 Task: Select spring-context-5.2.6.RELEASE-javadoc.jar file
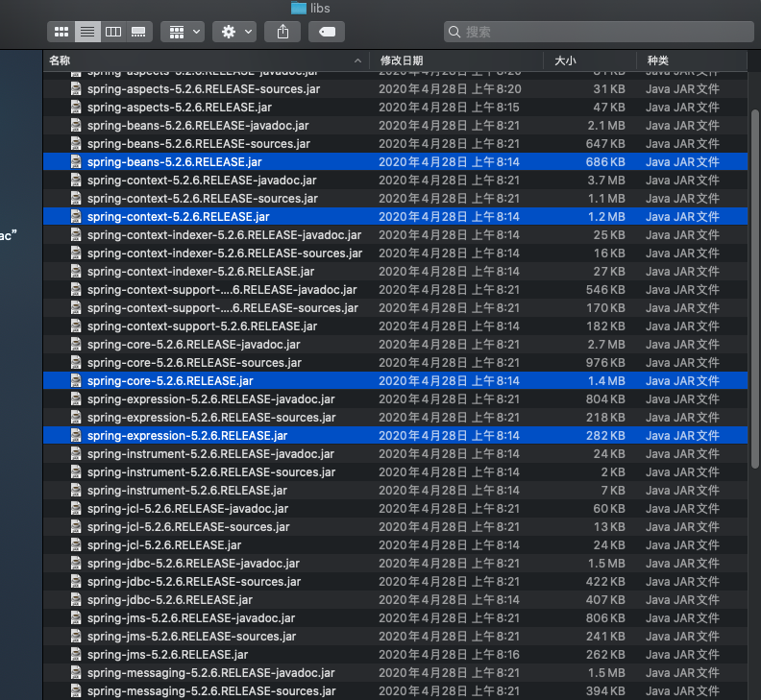[396, 180]
